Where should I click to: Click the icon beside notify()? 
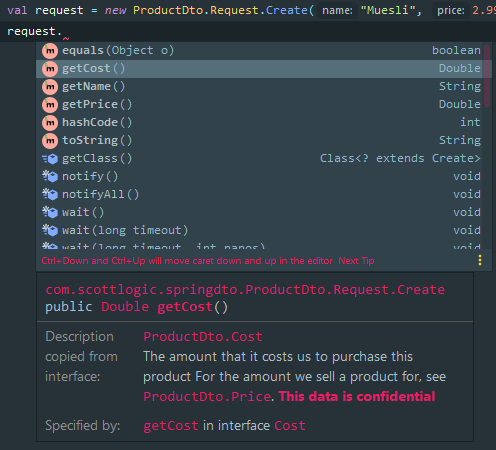50,176
